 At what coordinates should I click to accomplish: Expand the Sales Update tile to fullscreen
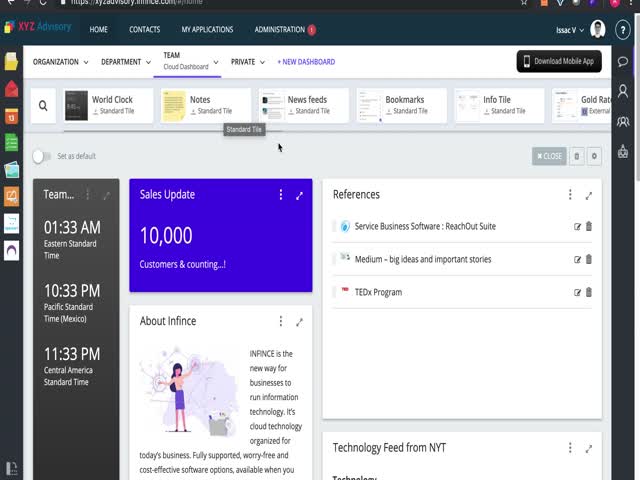coord(299,195)
